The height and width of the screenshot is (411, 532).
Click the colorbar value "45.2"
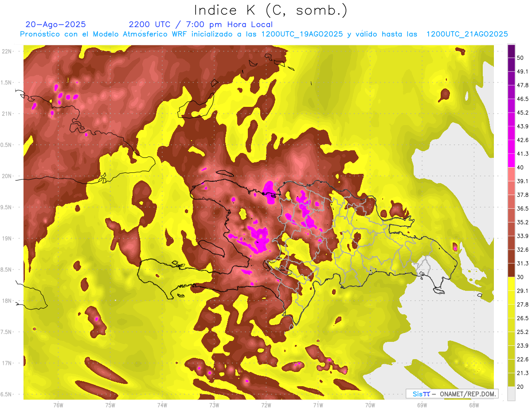click(523, 113)
